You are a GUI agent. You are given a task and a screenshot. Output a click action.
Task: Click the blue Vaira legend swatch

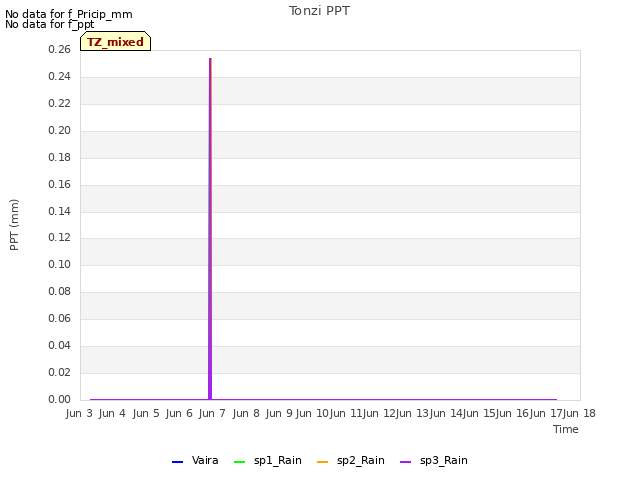click(178, 462)
